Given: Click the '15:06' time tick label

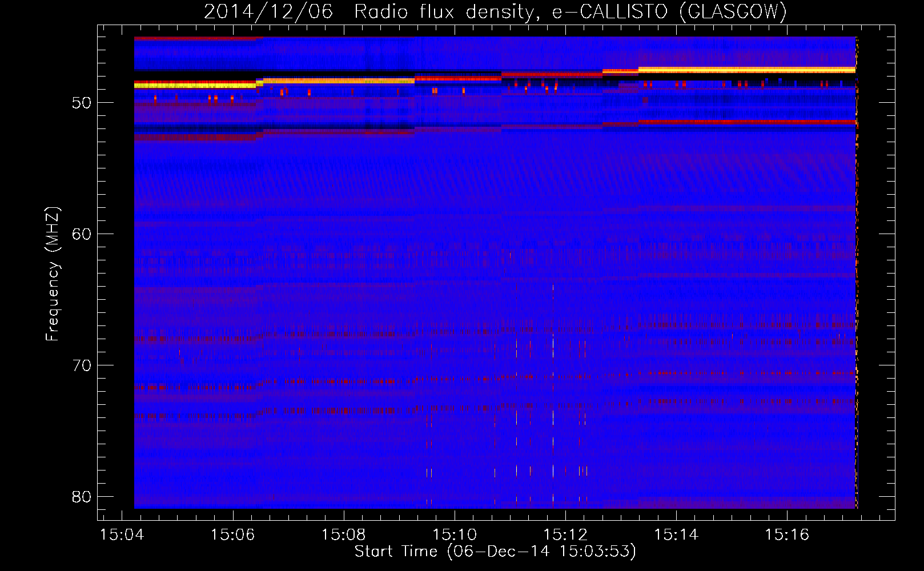Looking at the screenshot, I should (x=233, y=535).
